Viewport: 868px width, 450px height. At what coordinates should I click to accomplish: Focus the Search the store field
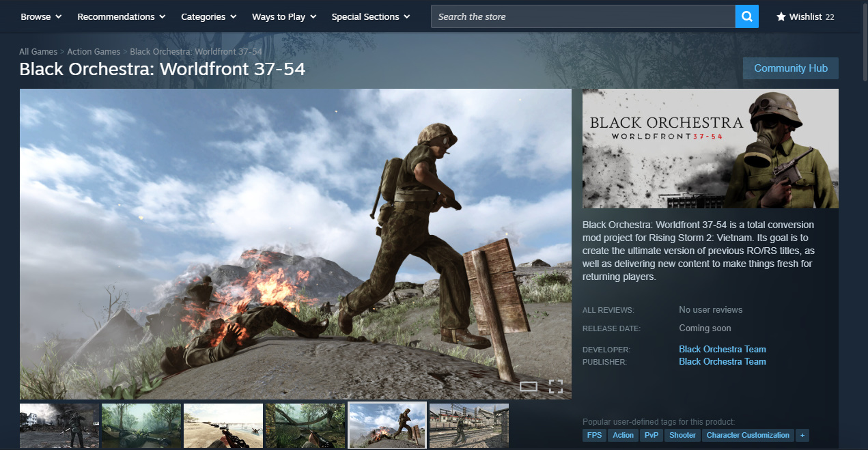point(583,16)
